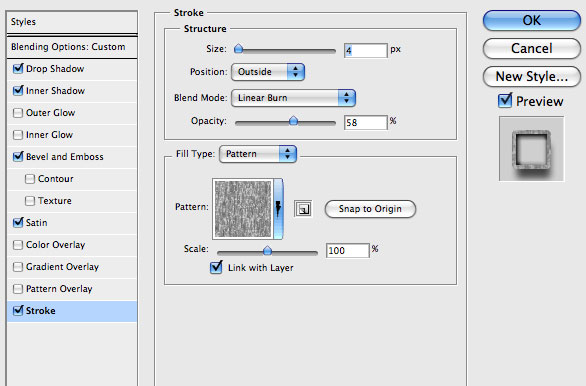
Task: Click the style preview thumbnail
Action: [x=531, y=149]
